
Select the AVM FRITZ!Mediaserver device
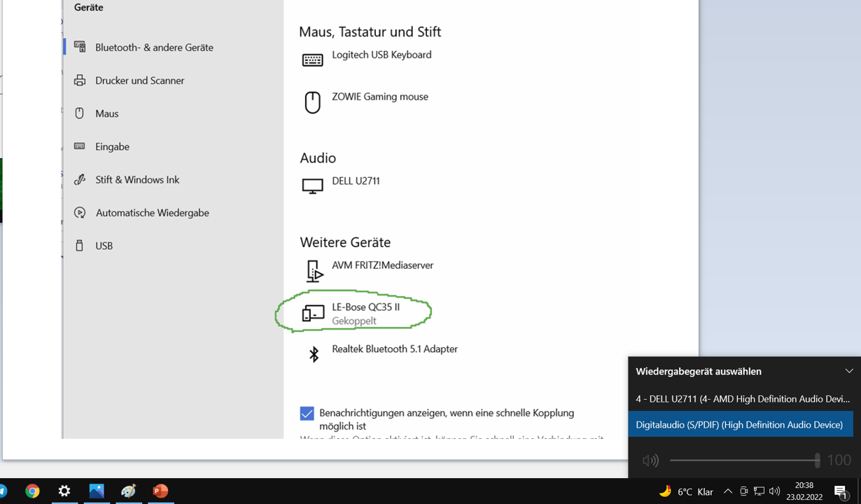[x=382, y=265]
